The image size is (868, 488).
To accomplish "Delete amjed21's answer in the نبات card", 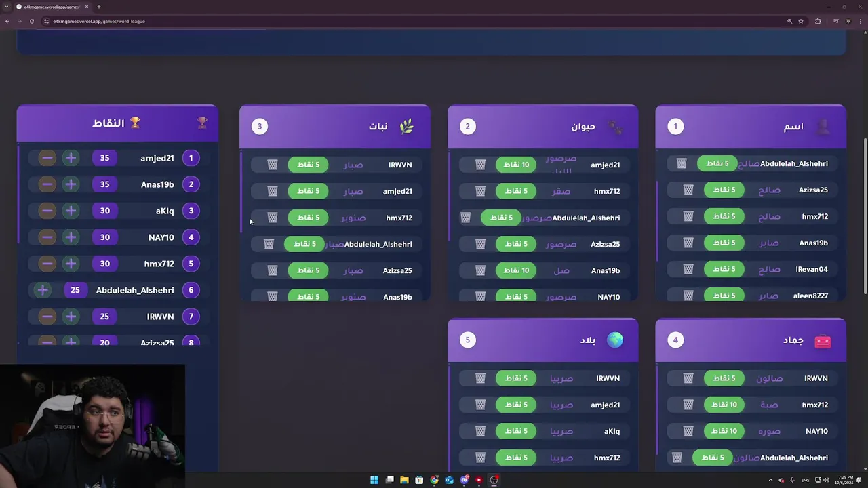I will tap(273, 191).
